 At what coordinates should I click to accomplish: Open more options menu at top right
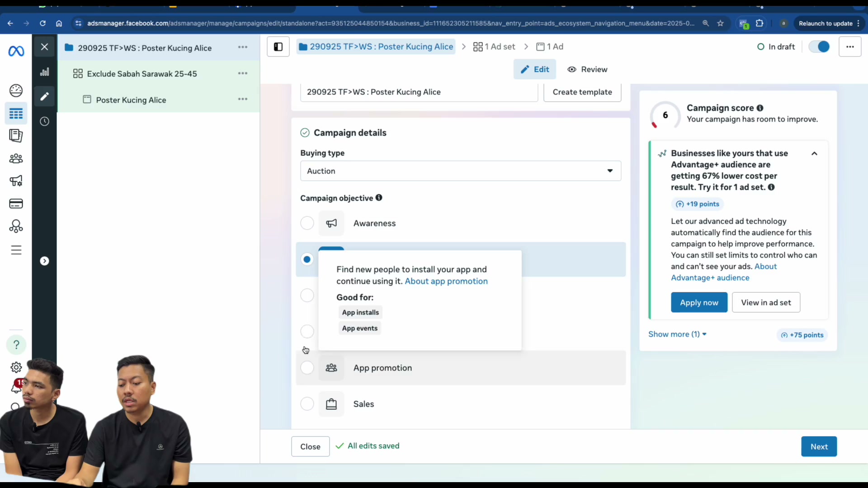(850, 47)
